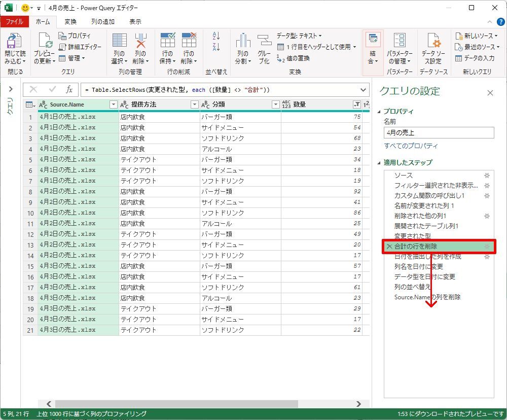Click the すべてのプロパティ link
This screenshot has width=507, height=420.
pos(411,146)
